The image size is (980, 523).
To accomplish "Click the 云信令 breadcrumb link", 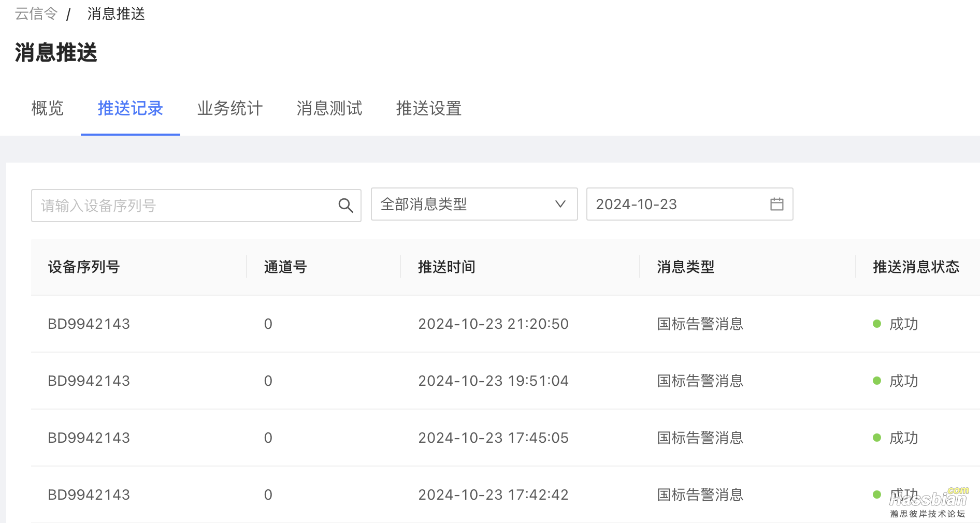I will [x=36, y=13].
